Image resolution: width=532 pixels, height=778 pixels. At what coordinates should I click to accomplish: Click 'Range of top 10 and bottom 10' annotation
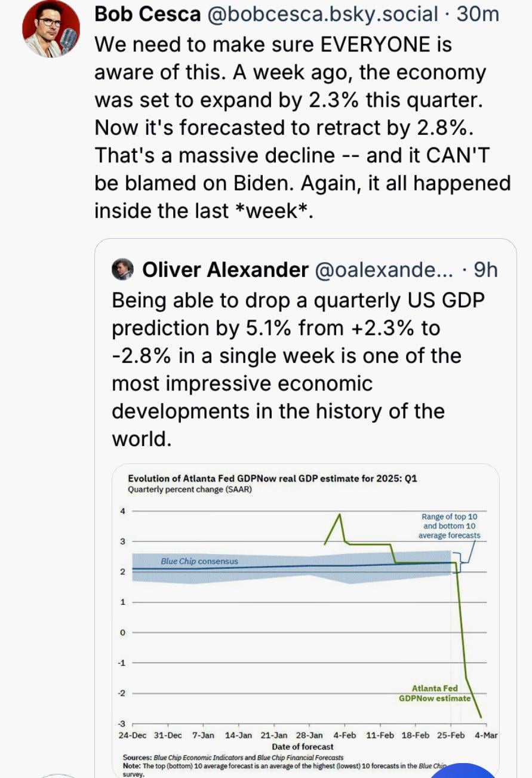450,525
